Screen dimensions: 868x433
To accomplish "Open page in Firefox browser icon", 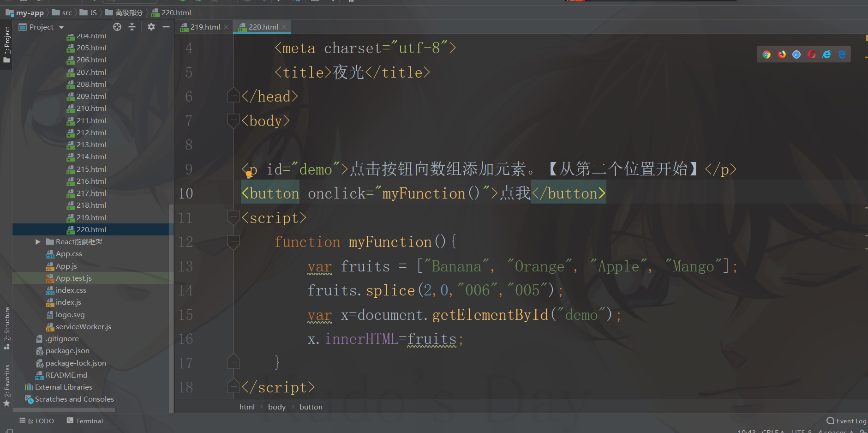I will click(782, 54).
